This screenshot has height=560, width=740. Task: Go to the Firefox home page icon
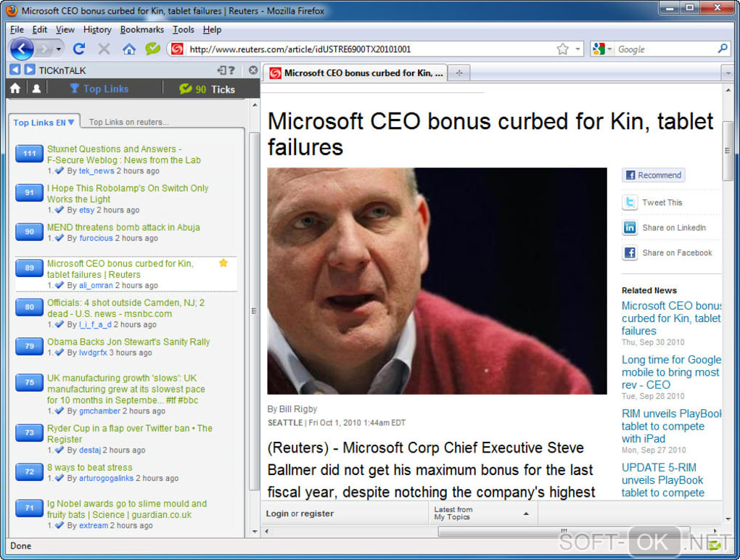tap(129, 49)
